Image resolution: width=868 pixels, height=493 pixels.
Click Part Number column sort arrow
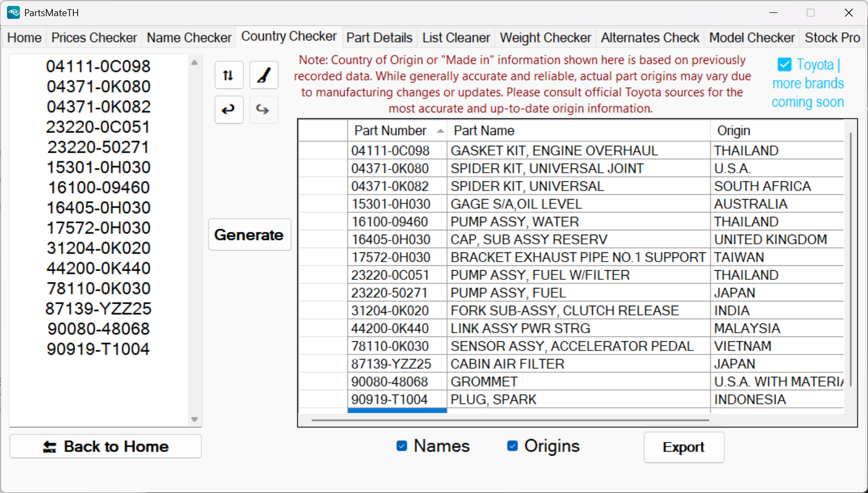[x=440, y=131]
